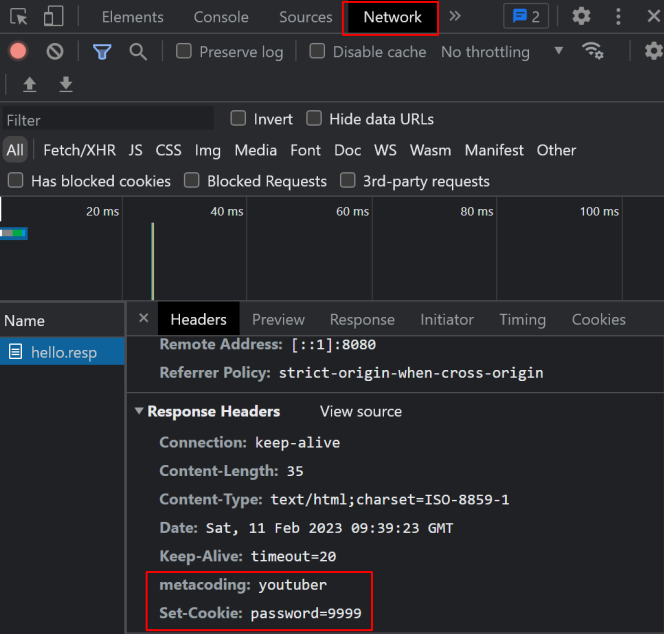Check 3rd-party requests checkbox
The height and width of the screenshot is (634, 664).
click(348, 180)
